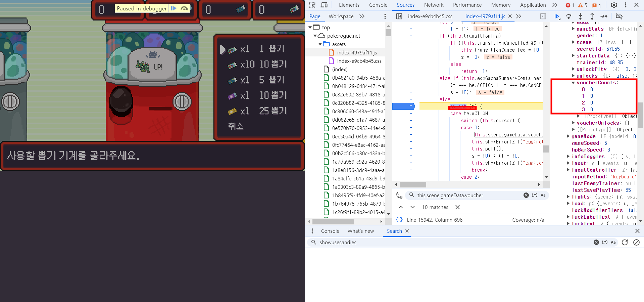Click the Step button
The image size is (644, 302).
pos(604,16)
